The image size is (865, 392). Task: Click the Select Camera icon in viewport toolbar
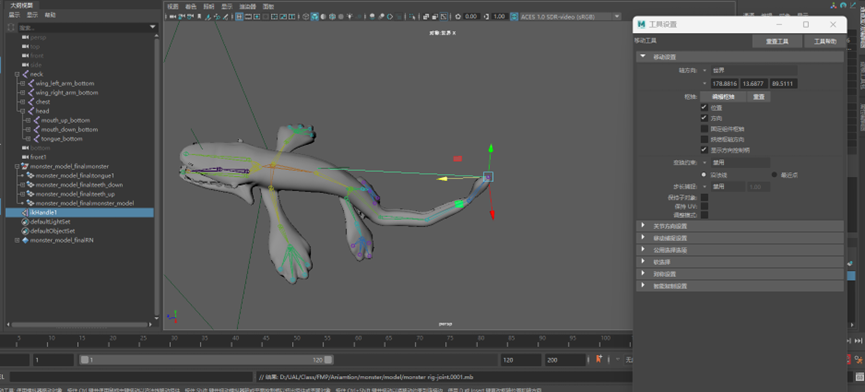(172, 17)
